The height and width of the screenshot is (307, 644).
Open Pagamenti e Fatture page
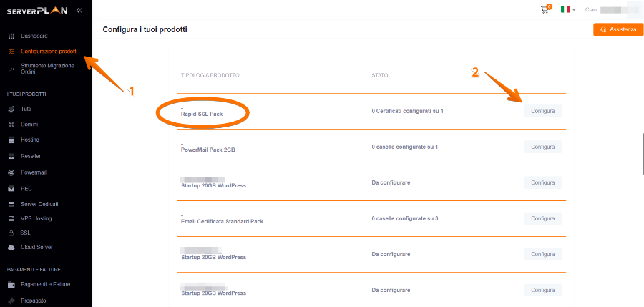45,284
